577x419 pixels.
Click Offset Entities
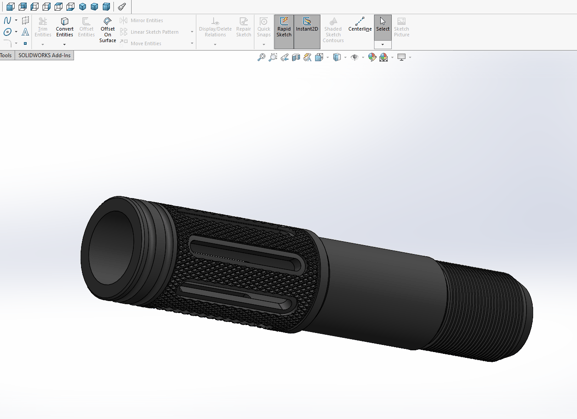coord(86,27)
